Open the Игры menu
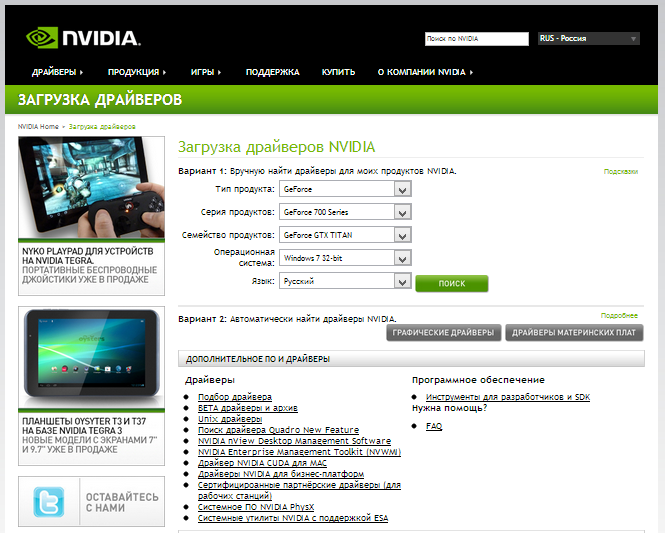Image resolution: width=665 pixels, height=533 pixels. coord(206,72)
